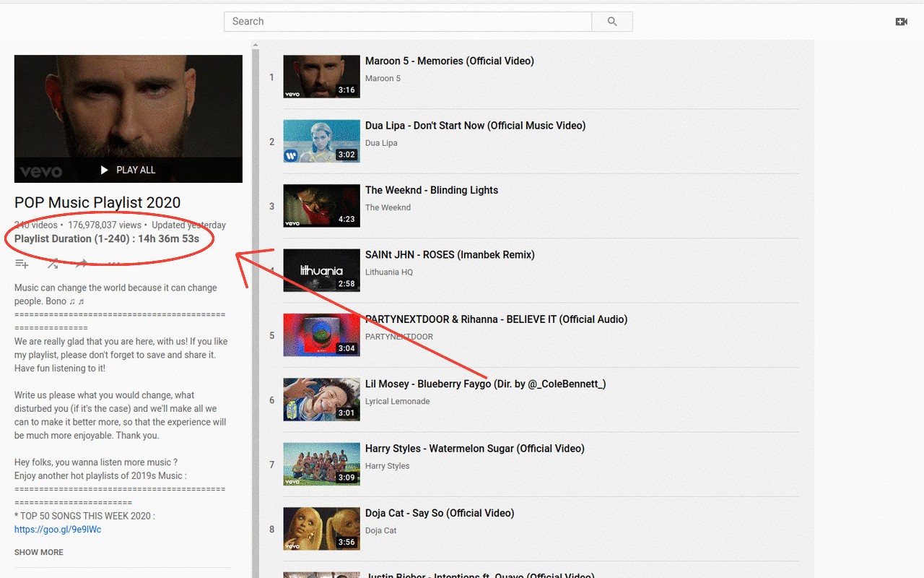Click the search magnifier button
Viewport: 924px width, 578px height.
click(612, 22)
